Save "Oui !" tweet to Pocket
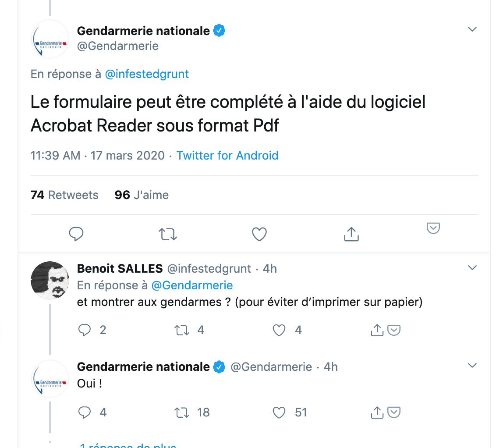 click(394, 412)
